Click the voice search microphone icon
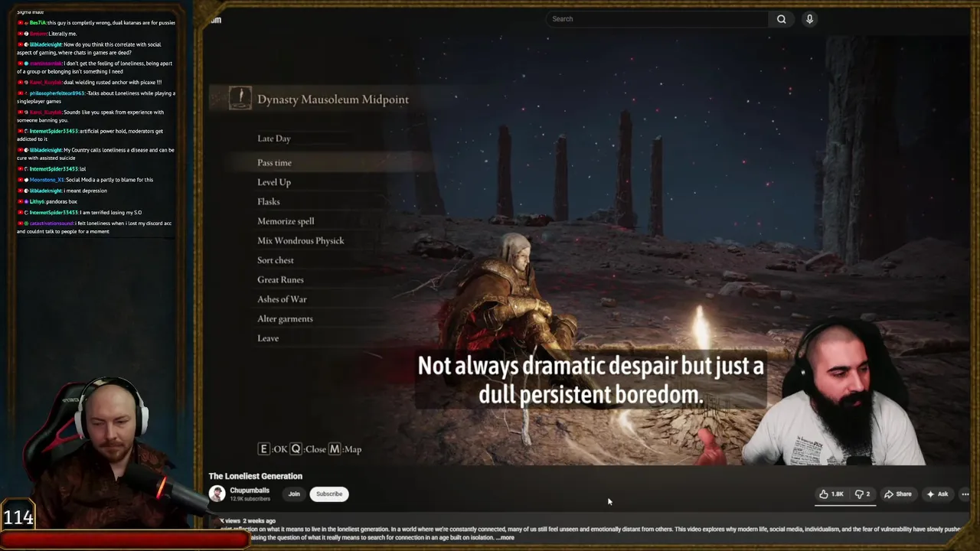The height and width of the screenshot is (551, 980). point(809,19)
